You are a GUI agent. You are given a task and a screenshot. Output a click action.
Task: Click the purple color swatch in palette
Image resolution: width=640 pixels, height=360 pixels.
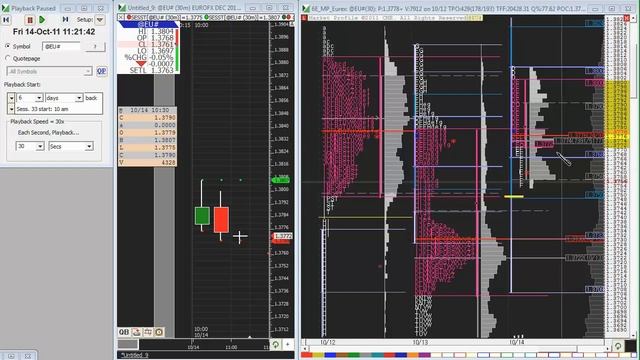coord(425,355)
